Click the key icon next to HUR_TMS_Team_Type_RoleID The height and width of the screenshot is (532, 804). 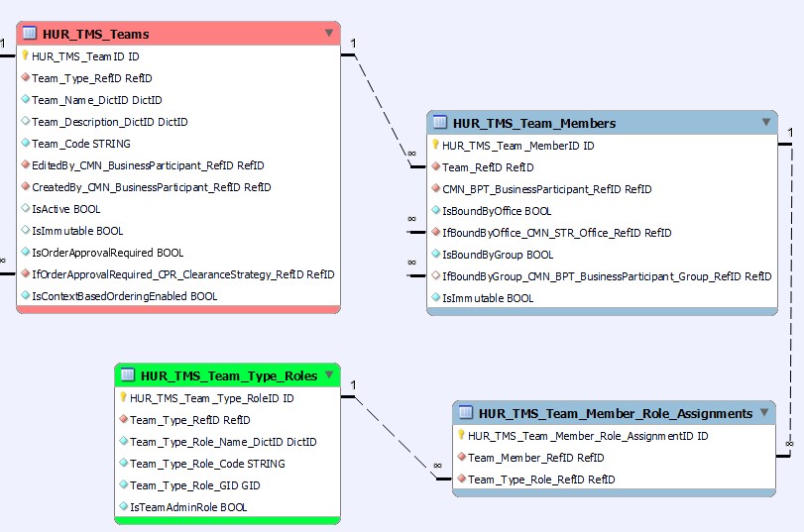tap(123, 398)
